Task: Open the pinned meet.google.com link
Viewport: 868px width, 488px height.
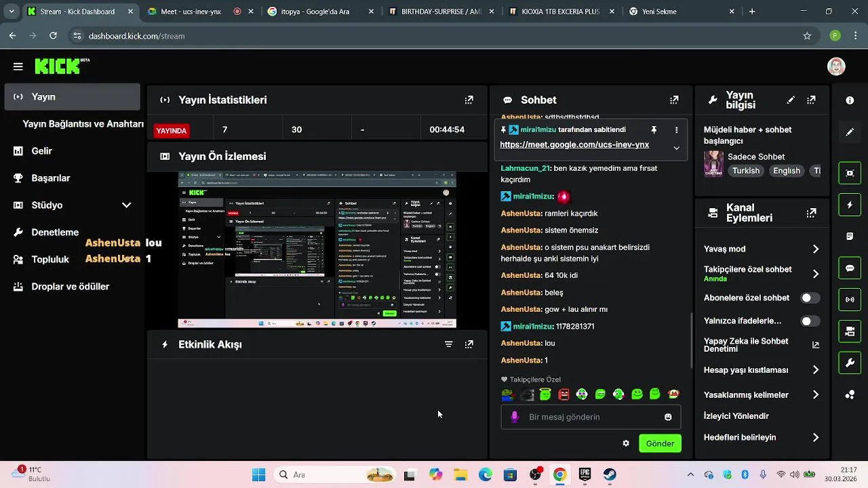Action: pyautogui.click(x=574, y=144)
